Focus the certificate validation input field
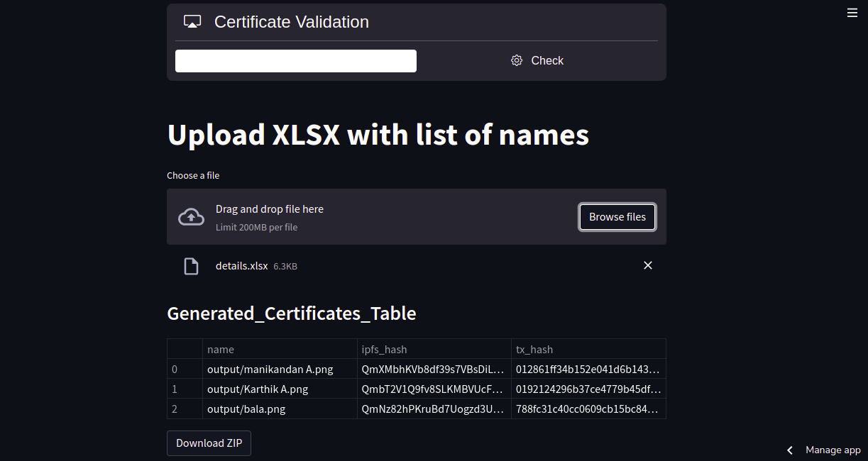The image size is (868, 461). pyautogui.click(x=296, y=61)
